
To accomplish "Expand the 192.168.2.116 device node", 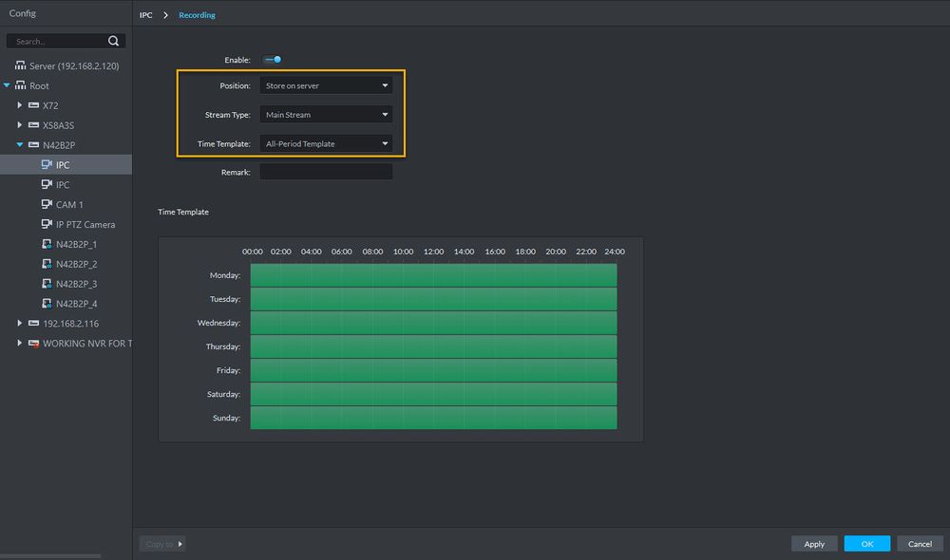I will 20,324.
